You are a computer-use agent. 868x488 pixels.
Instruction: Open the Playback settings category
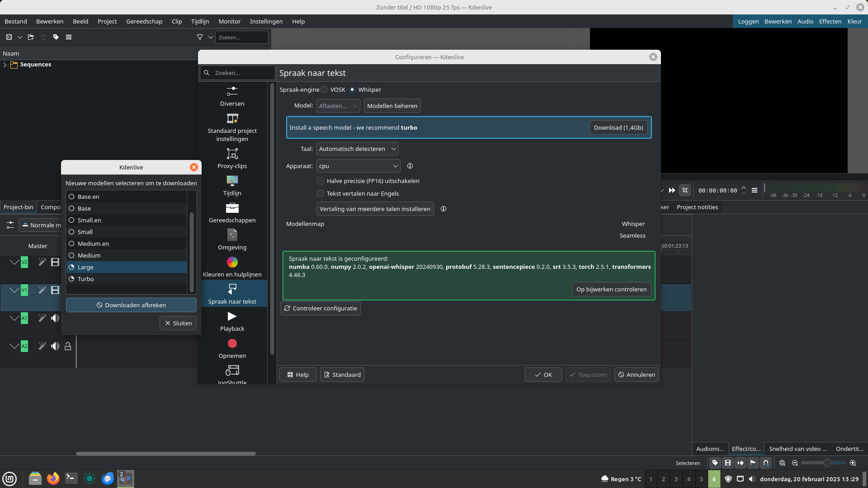click(232, 321)
